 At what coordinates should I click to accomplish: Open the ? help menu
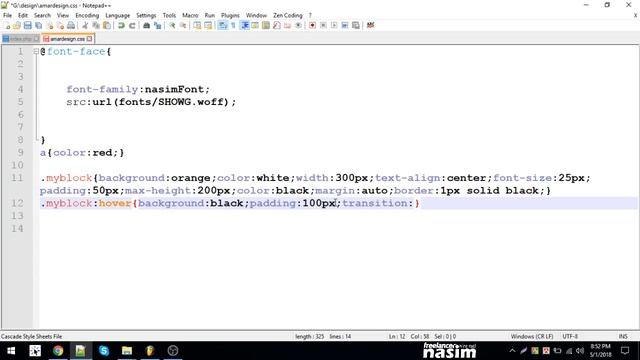coord(310,15)
